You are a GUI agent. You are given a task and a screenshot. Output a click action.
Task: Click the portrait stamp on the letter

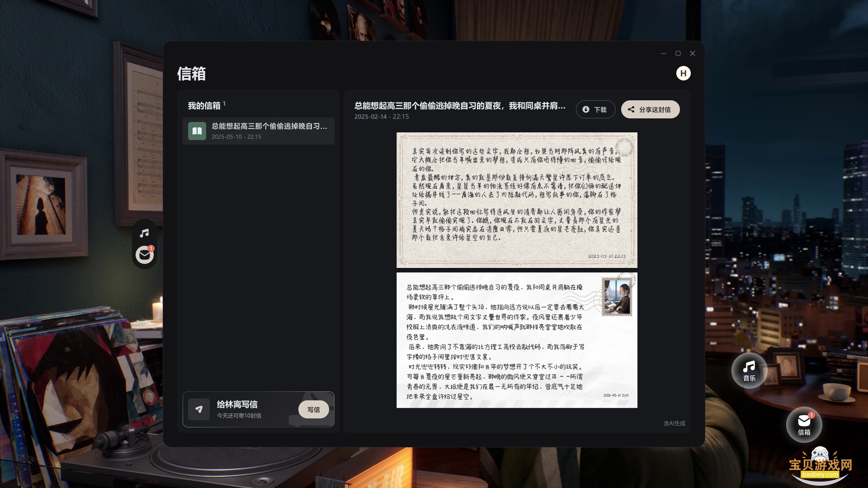coord(617,297)
